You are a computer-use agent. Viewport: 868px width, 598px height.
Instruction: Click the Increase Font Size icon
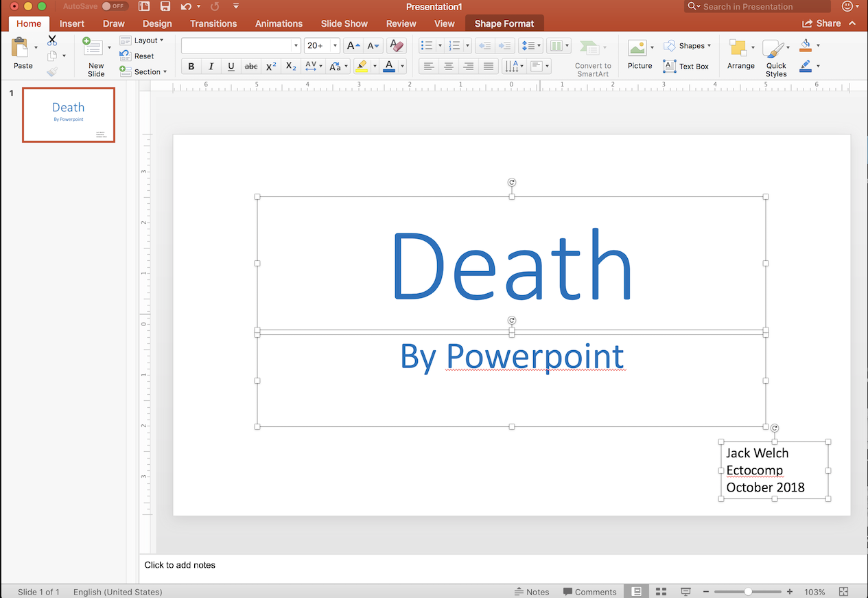[352, 45]
